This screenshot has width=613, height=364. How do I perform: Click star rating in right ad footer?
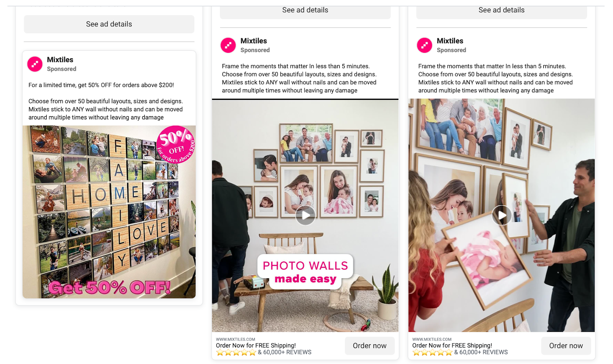[433, 353]
